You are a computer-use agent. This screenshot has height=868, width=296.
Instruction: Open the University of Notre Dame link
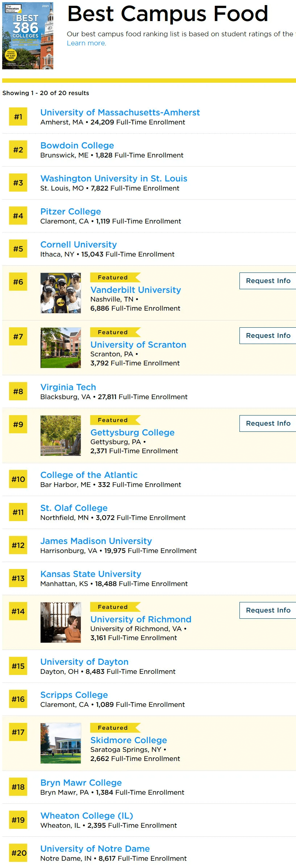click(95, 849)
